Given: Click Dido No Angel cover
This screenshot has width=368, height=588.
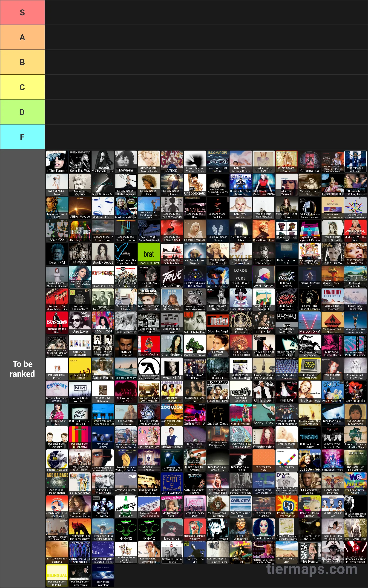Looking at the screenshot, I should (x=218, y=323).
